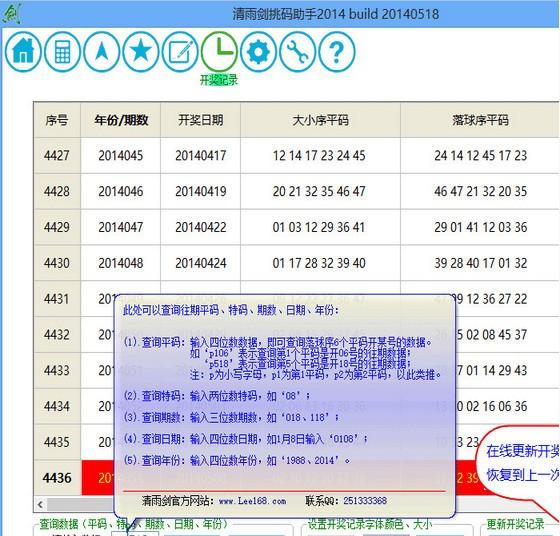This screenshot has width=560, height=536.
Task: Click period cell 2014045
Action: [121, 156]
